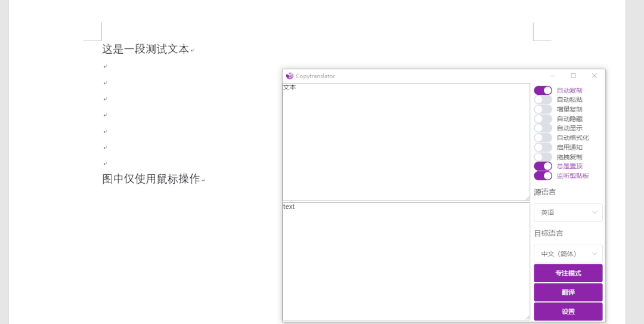This screenshot has height=324, width=644.
Task: Turn off the 自动复制 toggle
Action: [x=543, y=91]
